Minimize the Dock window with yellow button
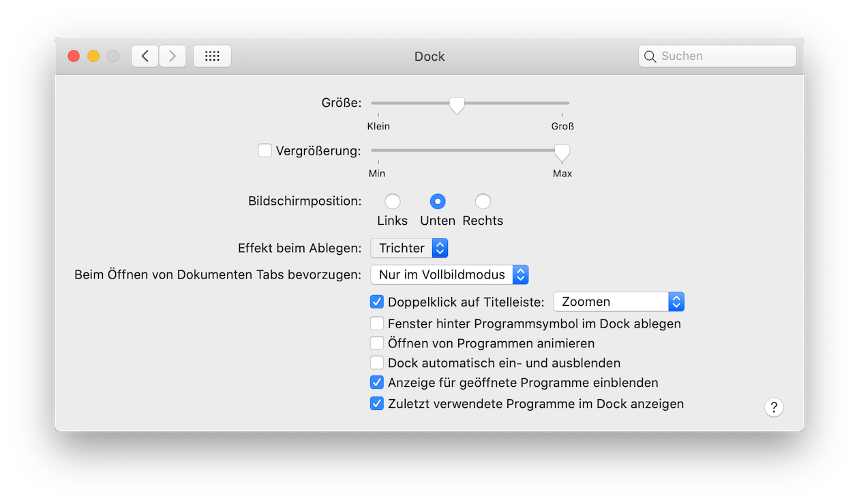Viewport: 859px width, 504px height. 93,56
